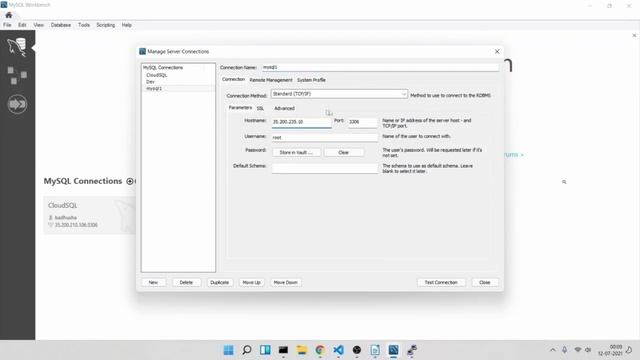Open taskbar Search
This screenshot has height=360, width=640.
click(247, 350)
